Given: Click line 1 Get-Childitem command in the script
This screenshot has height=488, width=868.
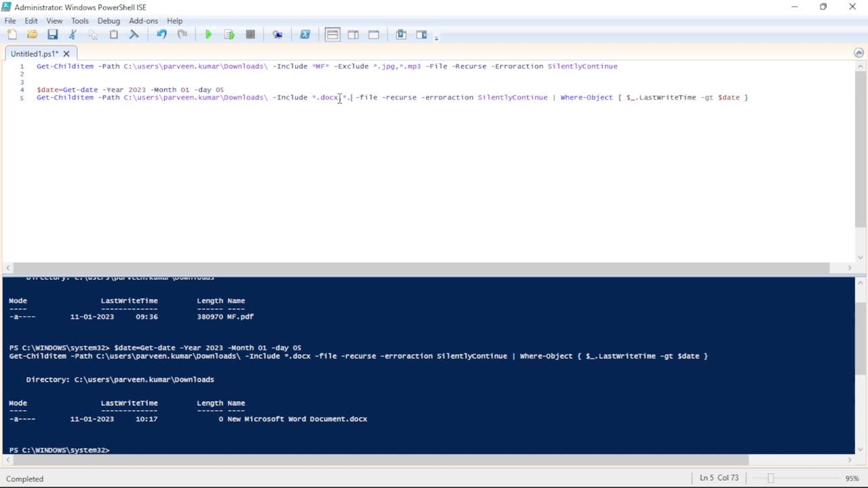Looking at the screenshot, I should [327, 66].
